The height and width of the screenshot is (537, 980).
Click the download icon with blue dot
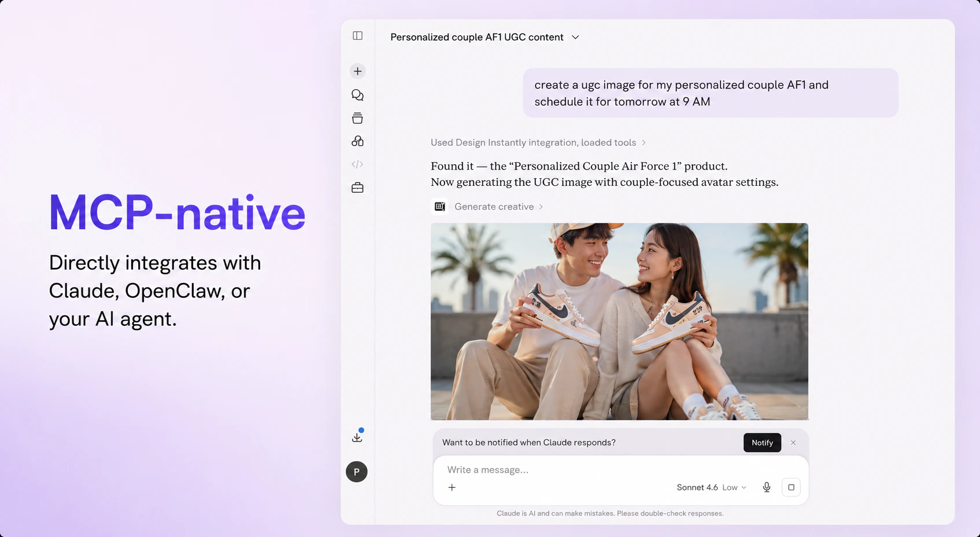tap(357, 436)
